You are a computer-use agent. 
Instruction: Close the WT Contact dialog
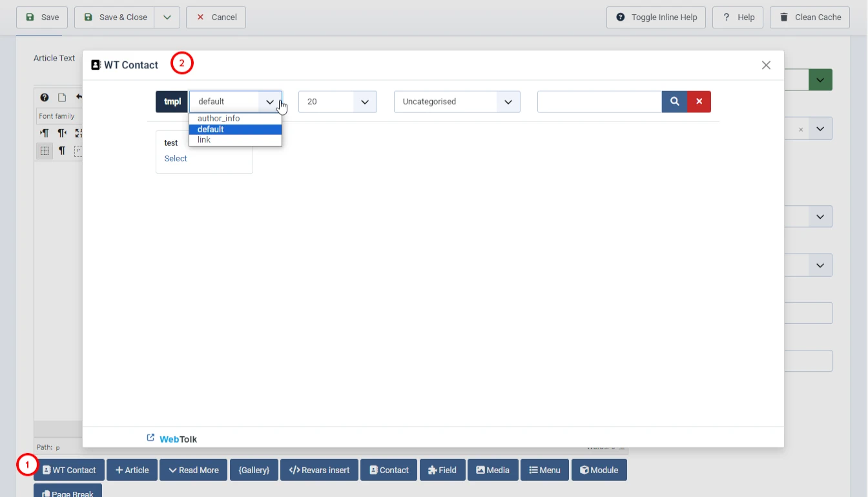click(x=766, y=65)
